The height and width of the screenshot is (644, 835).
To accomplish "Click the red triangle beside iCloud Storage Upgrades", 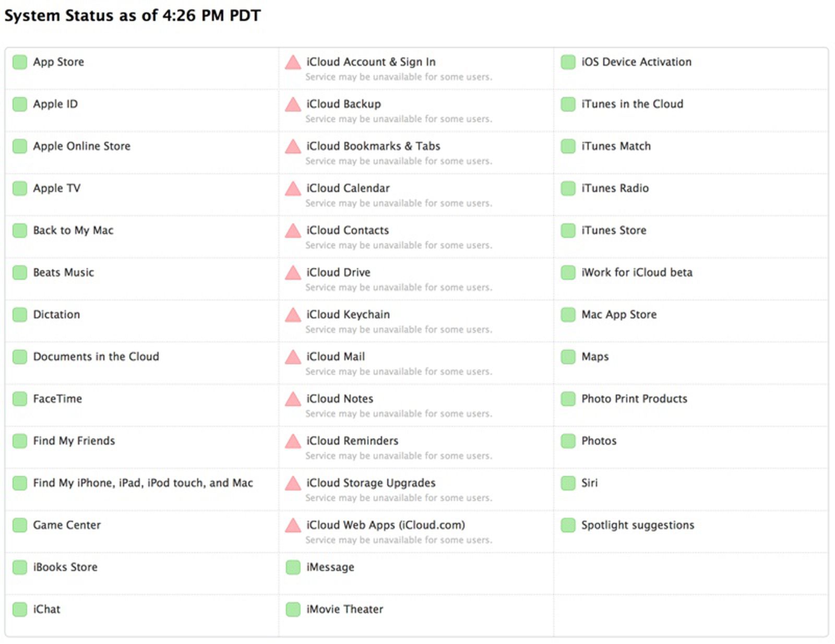I will (293, 484).
